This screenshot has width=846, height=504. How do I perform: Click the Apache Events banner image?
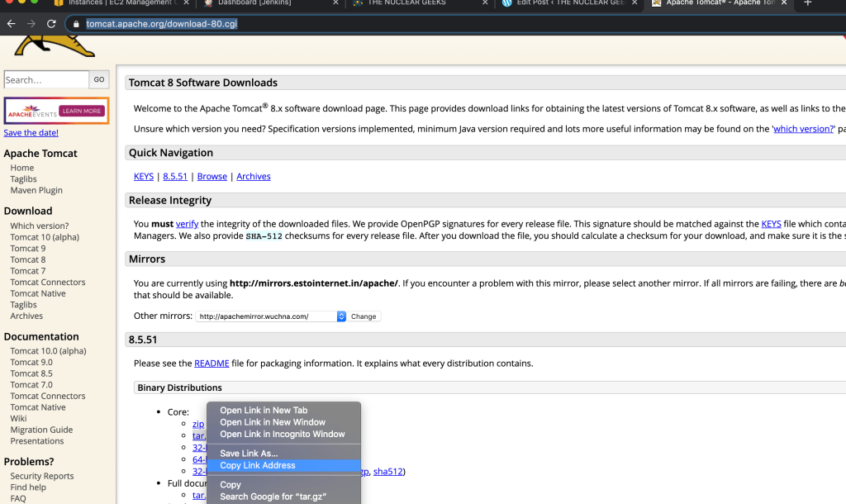(56, 111)
